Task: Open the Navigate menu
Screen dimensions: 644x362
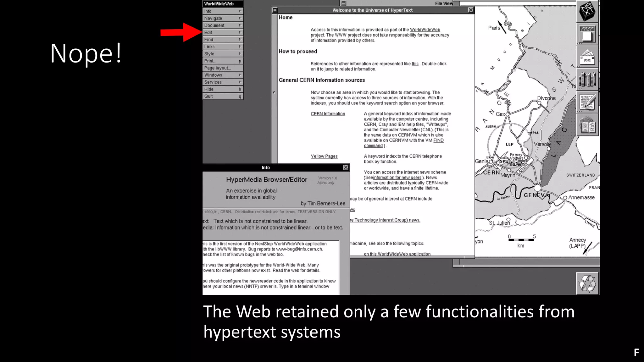Action: click(x=223, y=18)
